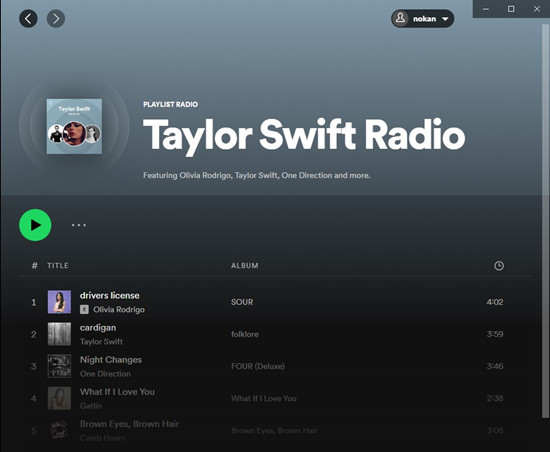Select the What If I Love You track title
Viewport: 550px width, 452px height.
[117, 392]
